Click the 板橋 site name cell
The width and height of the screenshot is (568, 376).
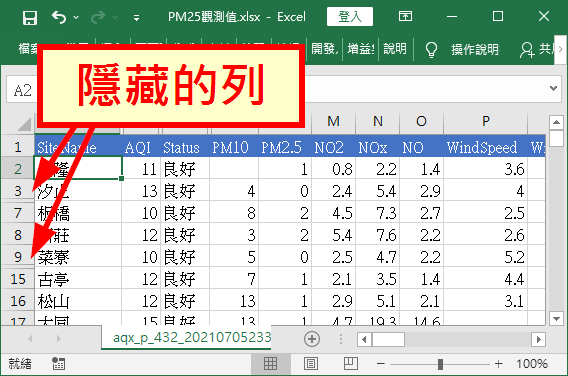pyautogui.click(x=78, y=213)
